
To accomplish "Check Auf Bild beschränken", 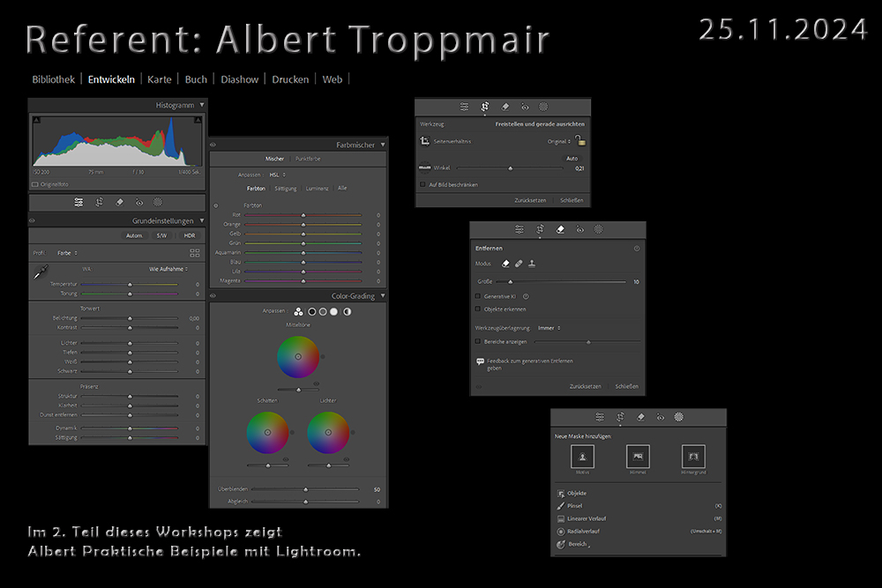I will 422,184.
